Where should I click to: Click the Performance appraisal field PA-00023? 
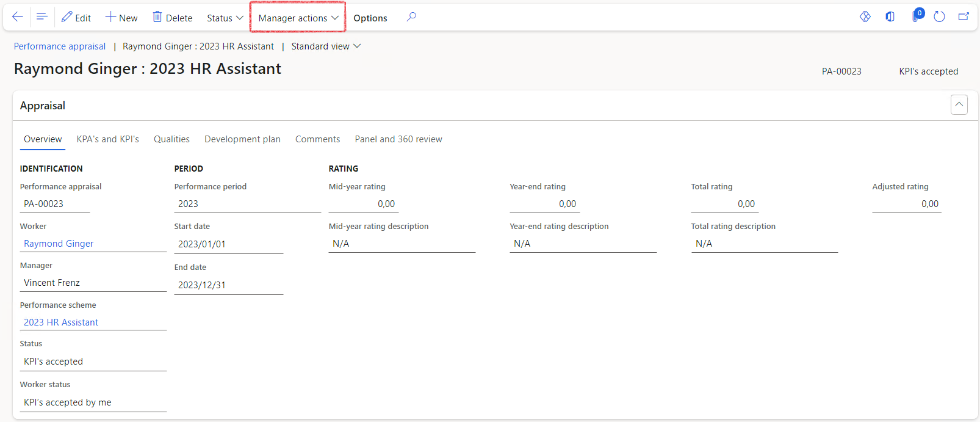click(55, 204)
